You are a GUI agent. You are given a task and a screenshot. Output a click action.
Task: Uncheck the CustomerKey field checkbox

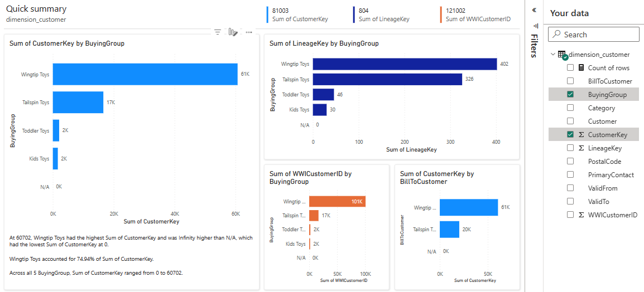click(x=570, y=135)
